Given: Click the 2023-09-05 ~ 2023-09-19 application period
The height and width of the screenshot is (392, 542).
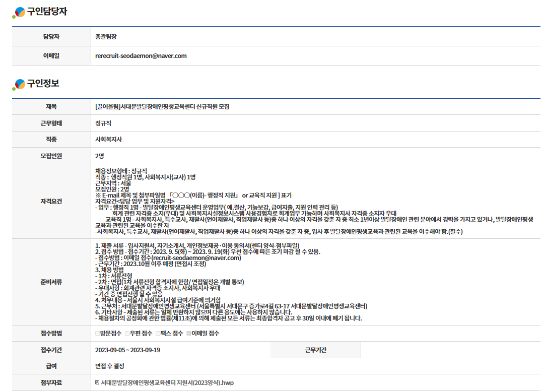Looking at the screenshot, I should [x=127, y=350].
